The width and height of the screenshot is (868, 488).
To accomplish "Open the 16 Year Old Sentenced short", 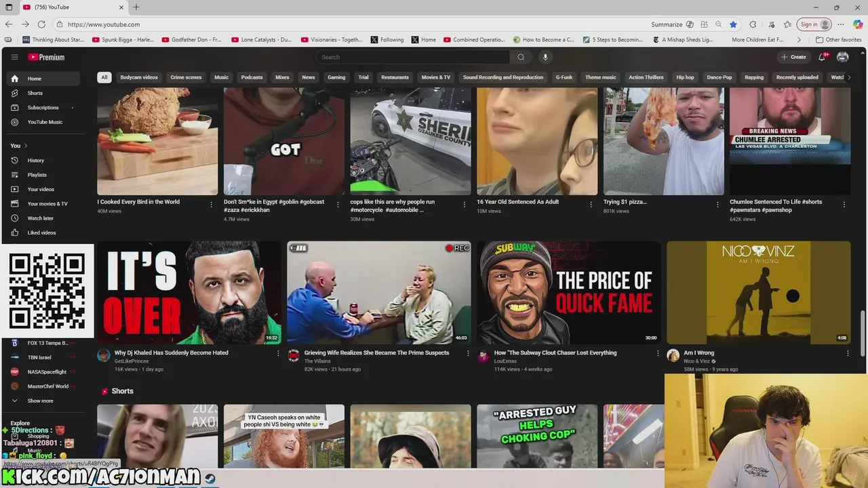I will pyautogui.click(x=537, y=142).
